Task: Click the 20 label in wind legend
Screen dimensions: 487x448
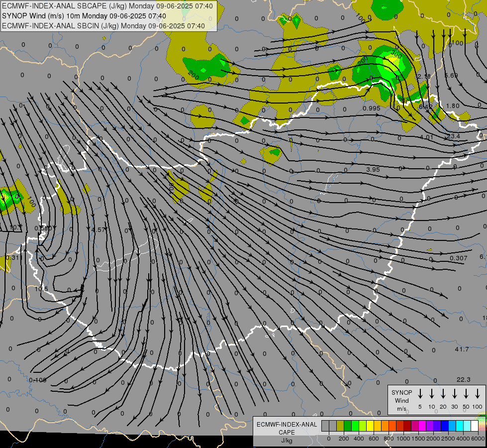Action: coord(443,407)
